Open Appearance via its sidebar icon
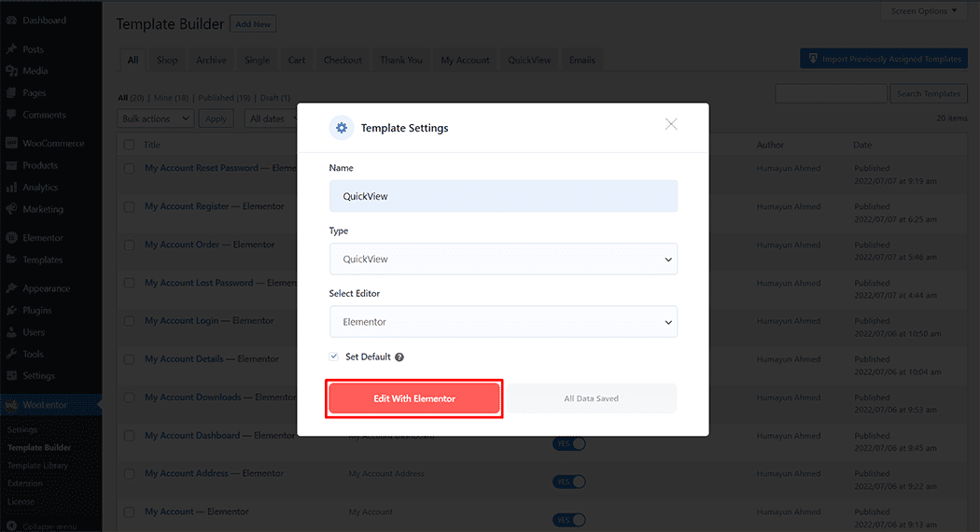 point(11,288)
